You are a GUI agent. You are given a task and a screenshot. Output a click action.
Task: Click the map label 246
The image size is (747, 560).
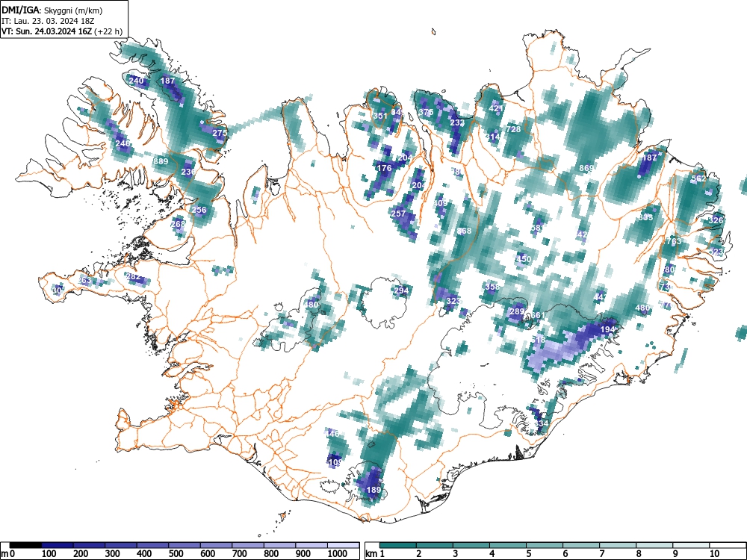tap(123, 143)
